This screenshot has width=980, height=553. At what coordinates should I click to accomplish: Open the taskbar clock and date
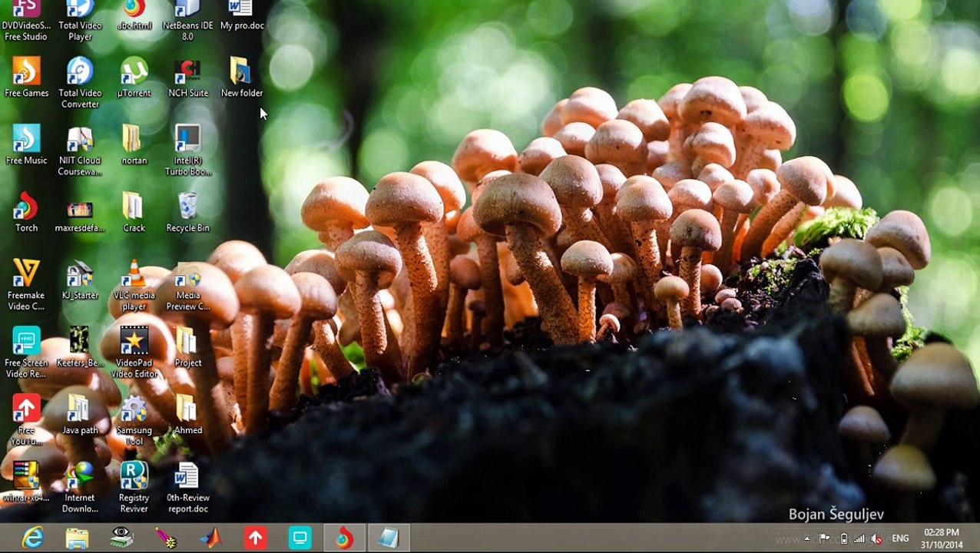[x=942, y=538]
